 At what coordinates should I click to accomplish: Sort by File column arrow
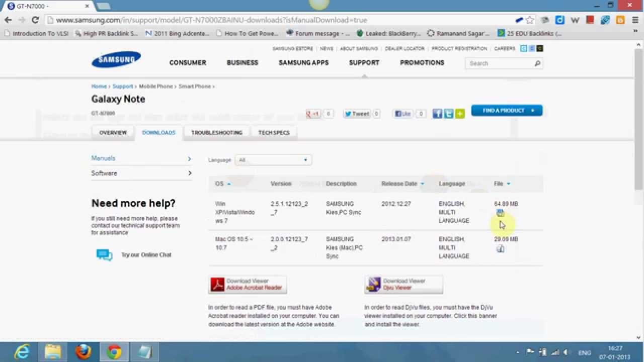point(508,184)
